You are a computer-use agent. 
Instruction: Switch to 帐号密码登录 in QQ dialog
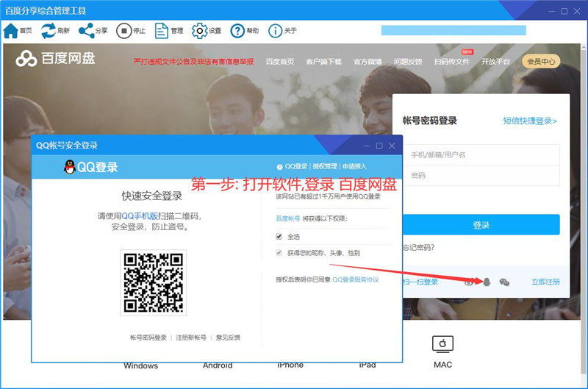[148, 338]
